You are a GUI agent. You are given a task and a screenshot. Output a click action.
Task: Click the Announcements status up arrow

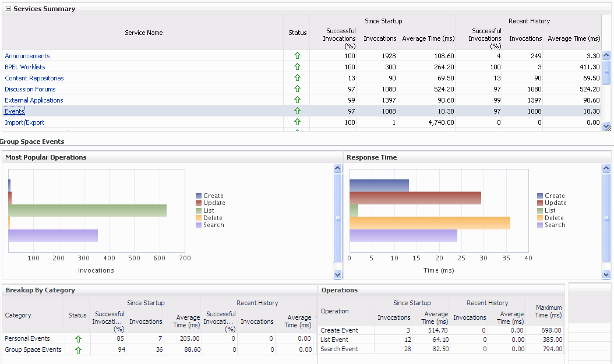click(297, 55)
